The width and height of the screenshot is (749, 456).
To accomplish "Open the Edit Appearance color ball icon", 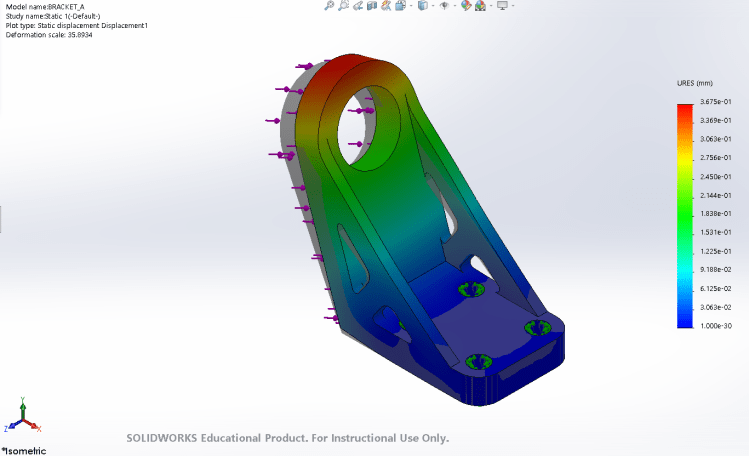I will [x=464, y=5].
